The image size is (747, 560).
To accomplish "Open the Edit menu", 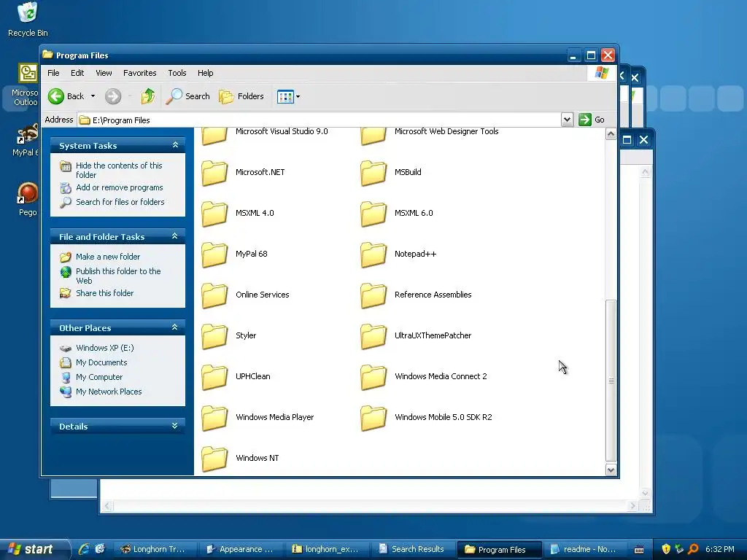I will 77,73.
